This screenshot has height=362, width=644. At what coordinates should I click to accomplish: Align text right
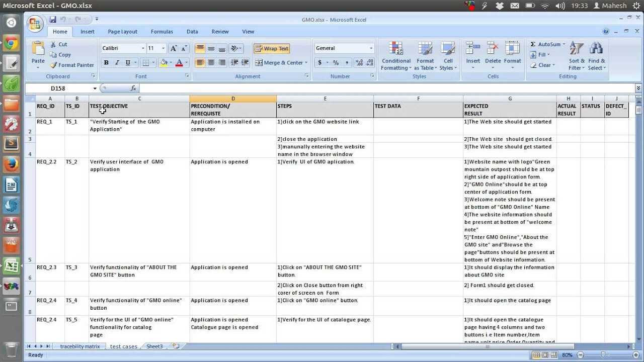[x=222, y=63]
